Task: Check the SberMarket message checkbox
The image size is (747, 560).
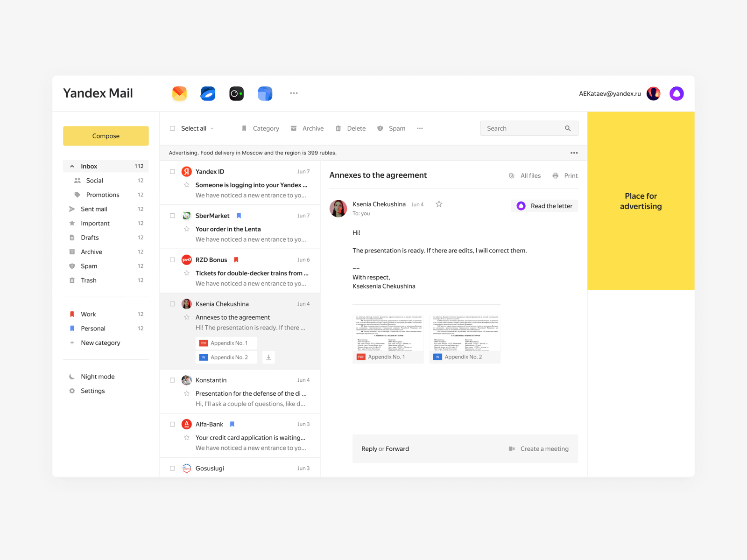Action: [x=172, y=216]
